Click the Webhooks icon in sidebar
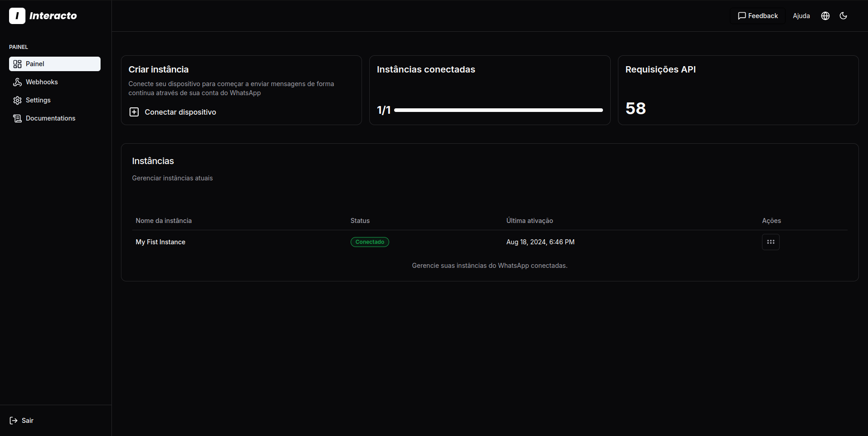This screenshot has height=436, width=868. click(x=17, y=82)
